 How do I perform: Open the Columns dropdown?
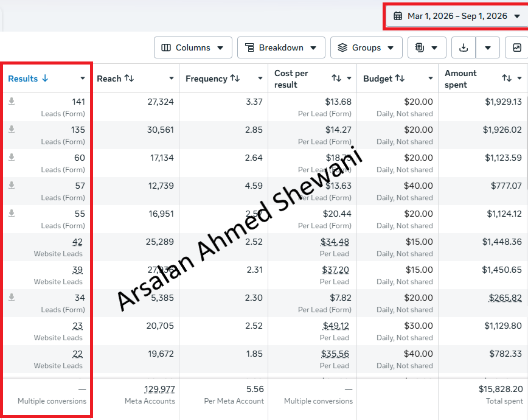[x=193, y=47]
